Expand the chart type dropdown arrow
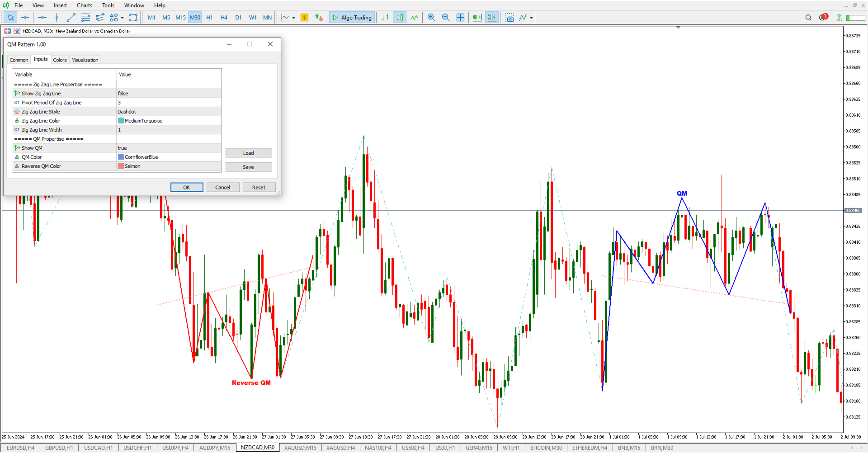868x453 pixels. pyautogui.click(x=293, y=18)
